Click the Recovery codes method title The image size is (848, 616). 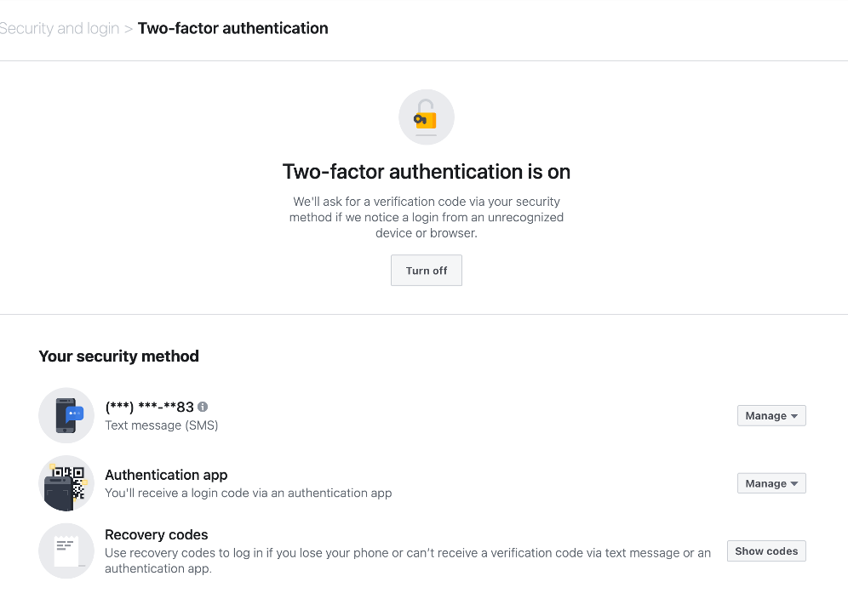coord(157,534)
